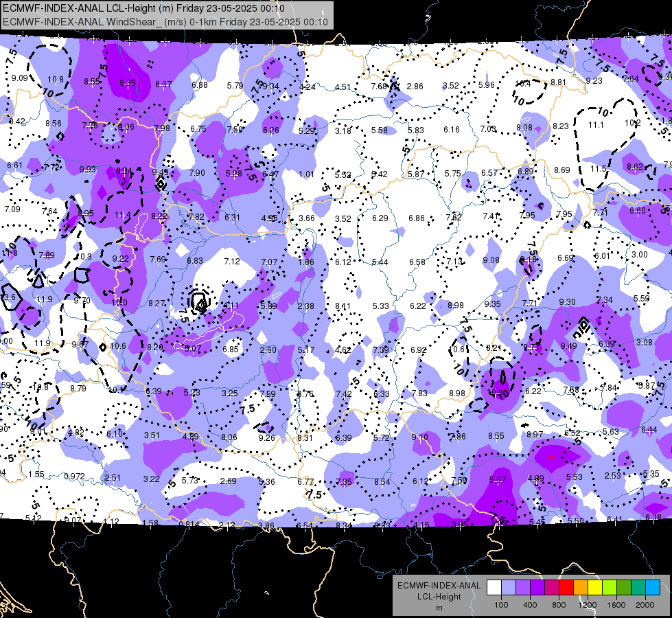Click the grid value 6.92
This screenshot has width=672, height=618.
point(418,350)
